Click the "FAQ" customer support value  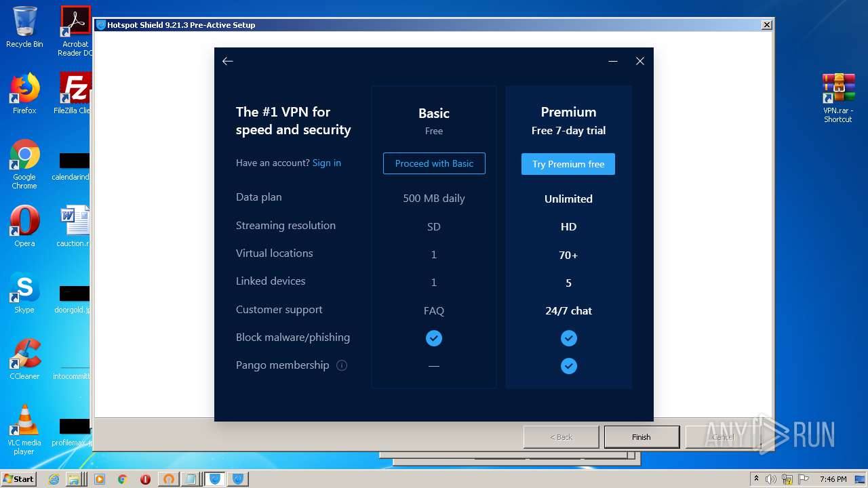434,311
